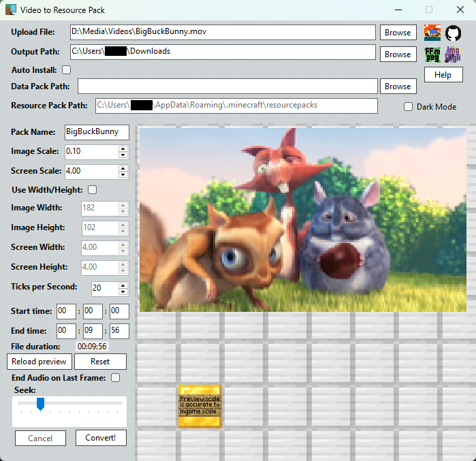Click the File duration value 00:09:56
Viewport: 476px width, 461px height.
click(x=92, y=347)
